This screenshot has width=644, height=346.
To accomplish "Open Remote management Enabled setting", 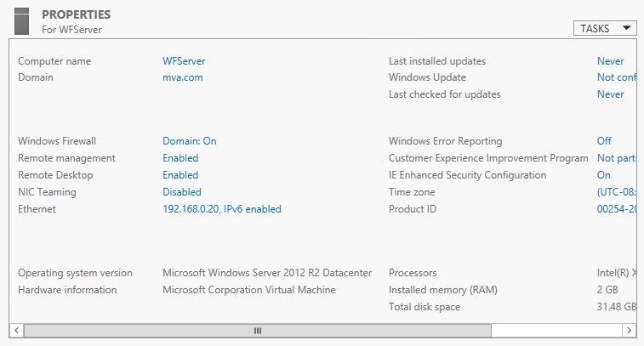I will click(x=180, y=158).
